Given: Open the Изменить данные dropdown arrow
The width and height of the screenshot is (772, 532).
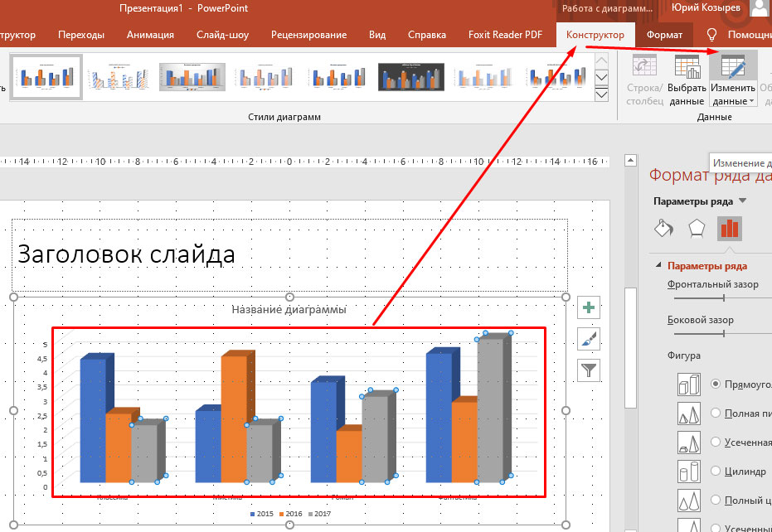Looking at the screenshot, I should point(751,101).
